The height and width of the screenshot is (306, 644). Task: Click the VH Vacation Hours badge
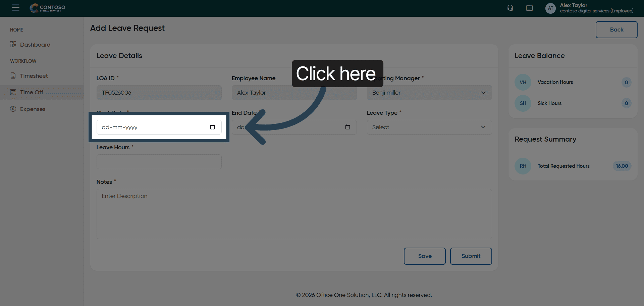pos(523,83)
